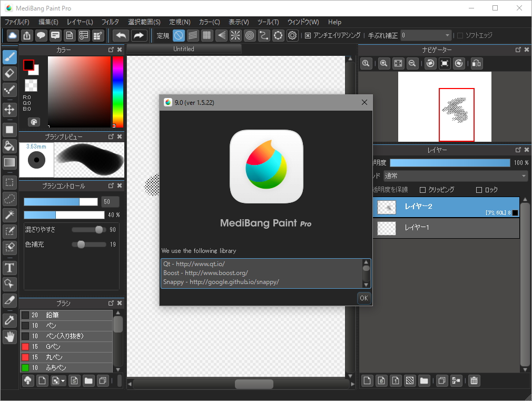The width and height of the screenshot is (532, 401).
Task: Select the Eraser tool
Action: (9, 73)
